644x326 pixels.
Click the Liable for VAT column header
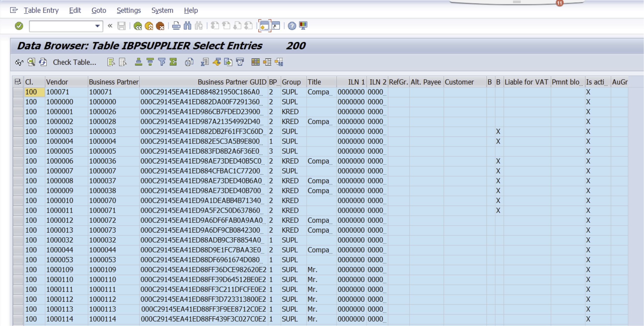(527, 82)
